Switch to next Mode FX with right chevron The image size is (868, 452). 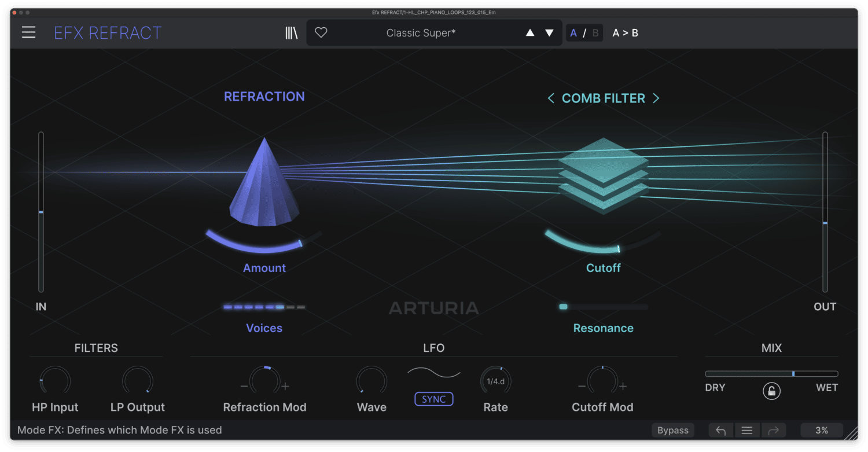click(x=656, y=98)
